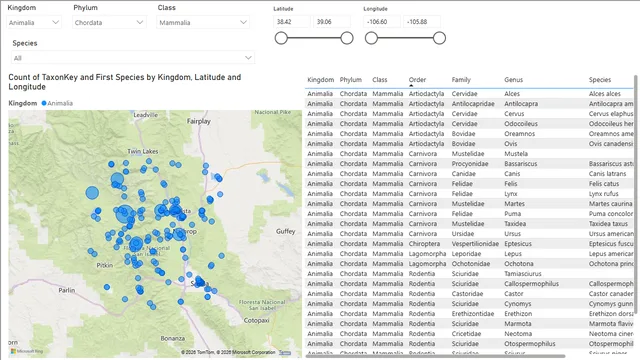Select the Otospermophilus genus cell
The image size is (640, 360).
(530, 344)
